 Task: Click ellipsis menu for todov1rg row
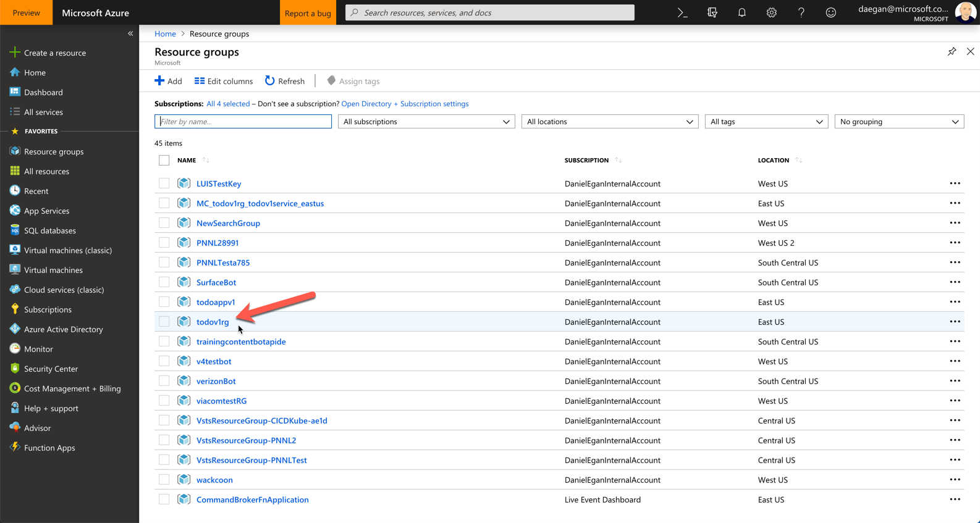click(x=955, y=322)
